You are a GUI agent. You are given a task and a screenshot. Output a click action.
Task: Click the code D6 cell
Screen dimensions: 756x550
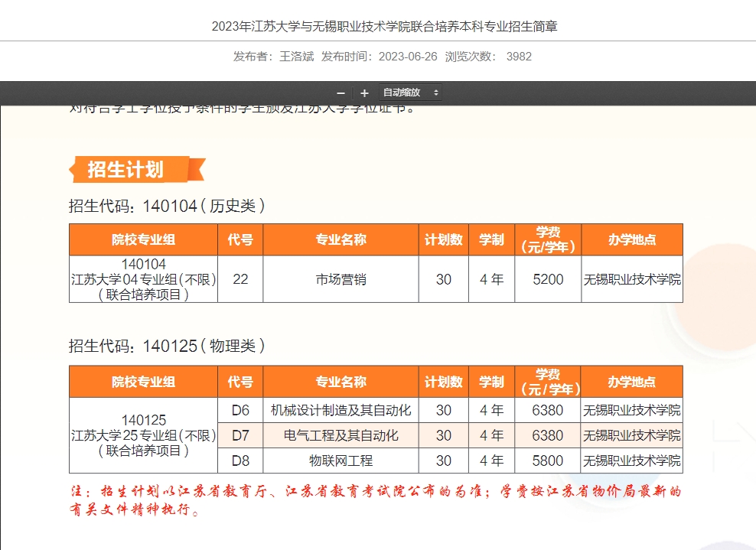(x=240, y=410)
